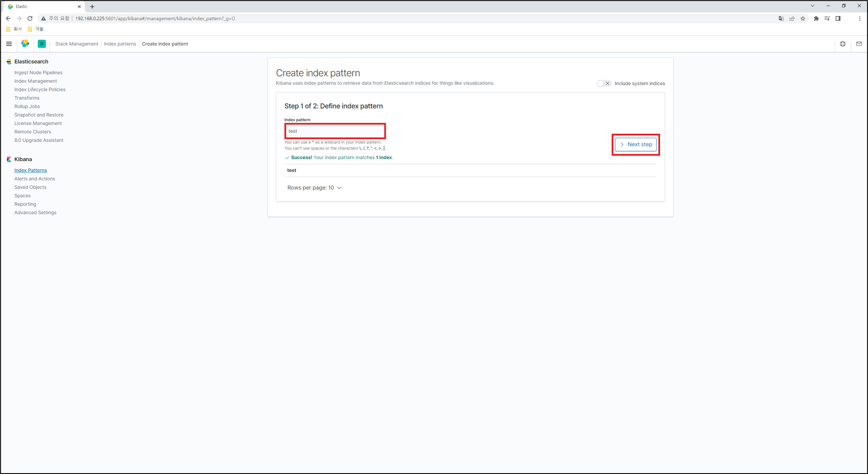Reload the page with refresh icon
The width and height of the screenshot is (868, 474).
tap(30, 19)
